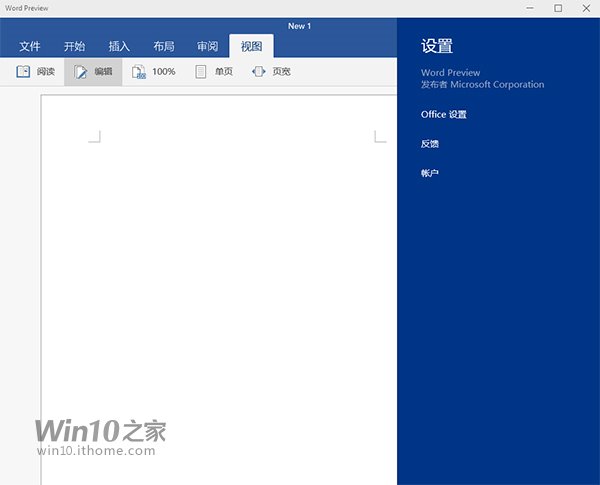Select the 视图 (View) tab
The image size is (600, 485).
click(x=251, y=46)
